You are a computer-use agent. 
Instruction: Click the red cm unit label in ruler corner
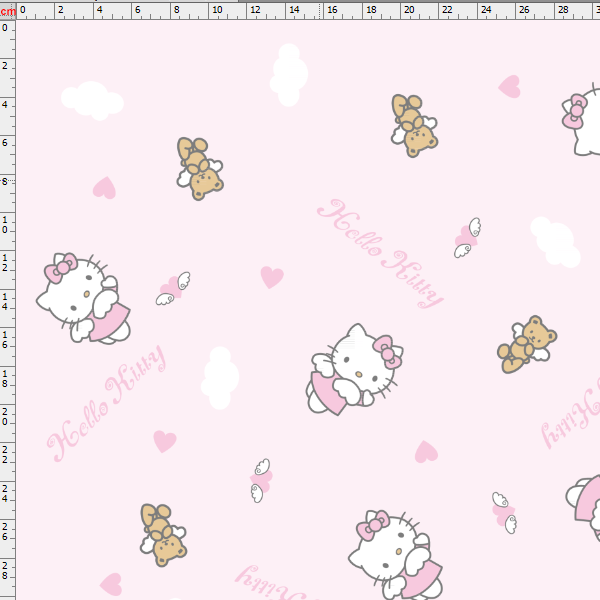click(x=8, y=10)
